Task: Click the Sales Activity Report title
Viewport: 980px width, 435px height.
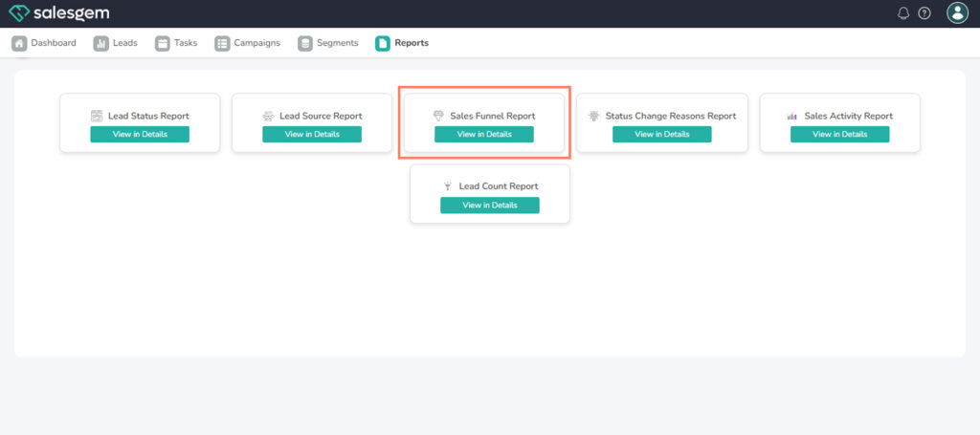Action: [848, 116]
